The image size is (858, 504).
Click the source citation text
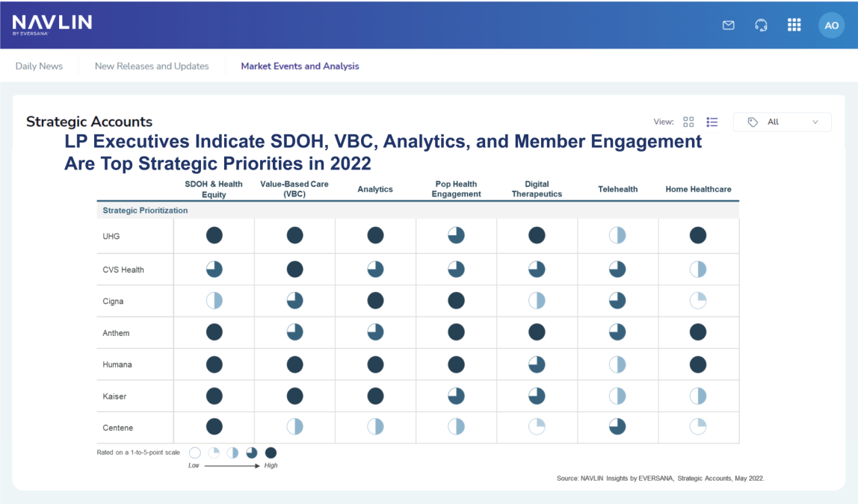pos(661,479)
